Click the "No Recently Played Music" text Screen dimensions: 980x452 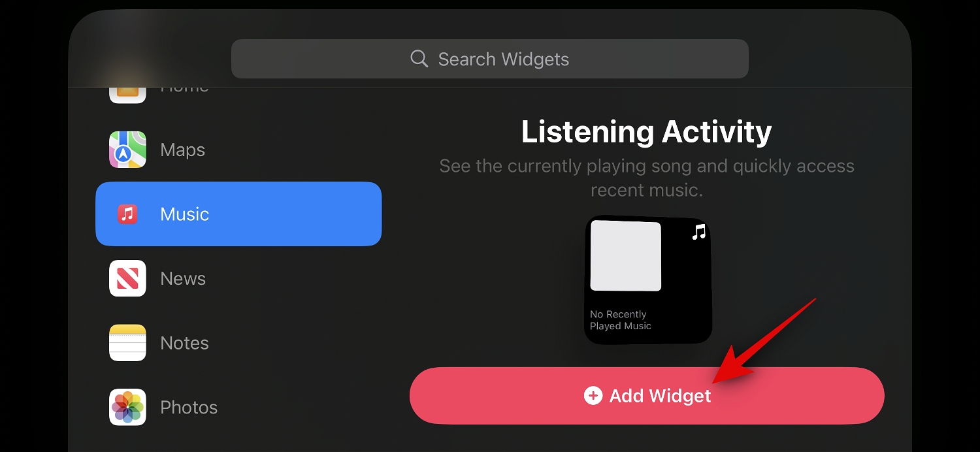tap(620, 320)
